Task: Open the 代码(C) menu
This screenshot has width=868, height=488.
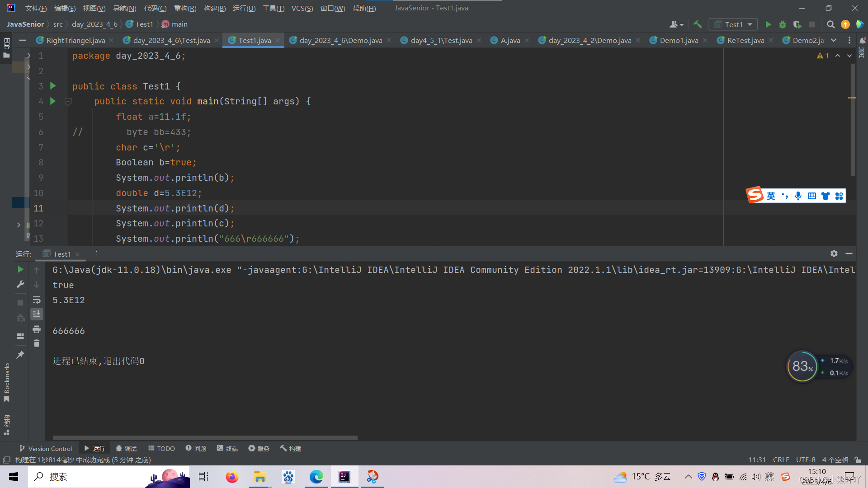Action: pyautogui.click(x=155, y=8)
